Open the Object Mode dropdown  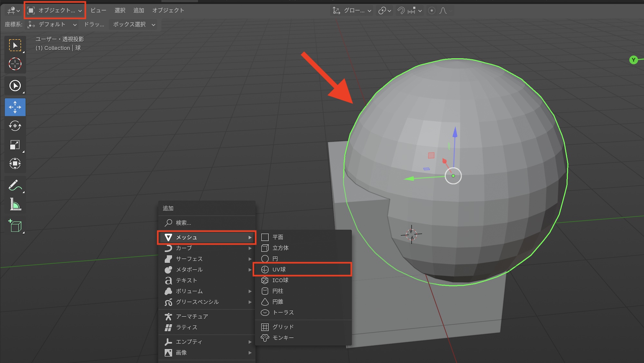55,11
